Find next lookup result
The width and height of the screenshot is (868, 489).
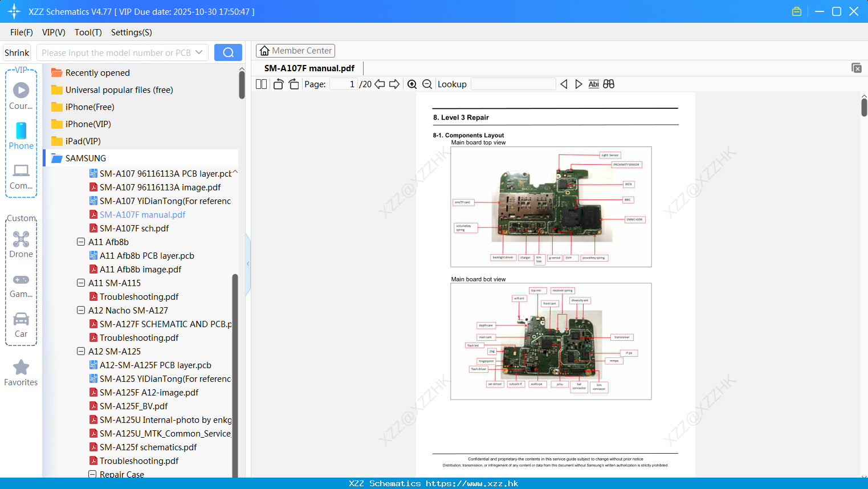point(578,84)
